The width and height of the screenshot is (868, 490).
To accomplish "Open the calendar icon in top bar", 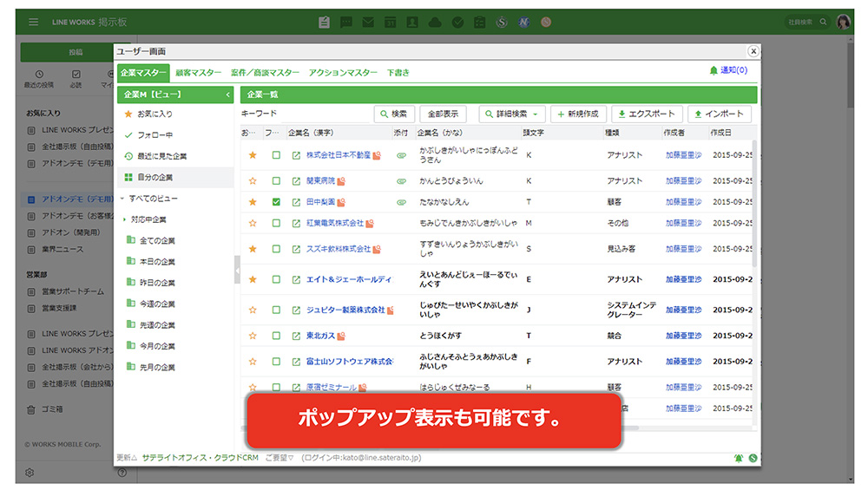I will pos(391,23).
